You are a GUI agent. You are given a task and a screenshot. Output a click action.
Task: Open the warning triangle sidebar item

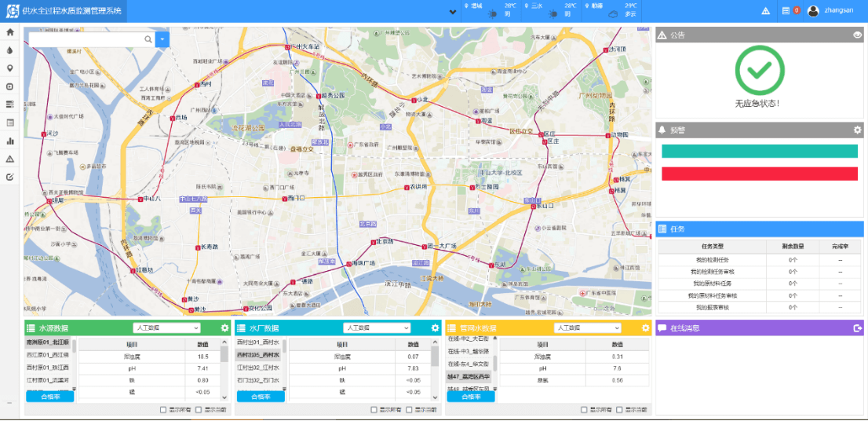pos(10,159)
